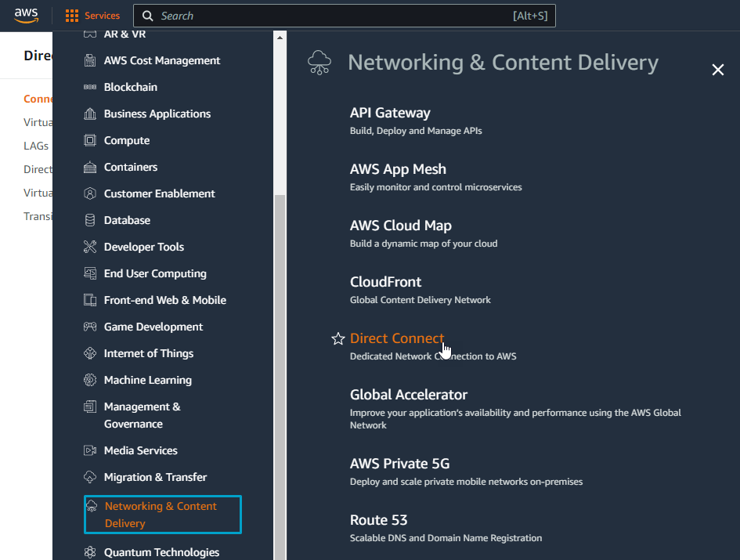Select Front-end Web & Mobile category

click(165, 300)
